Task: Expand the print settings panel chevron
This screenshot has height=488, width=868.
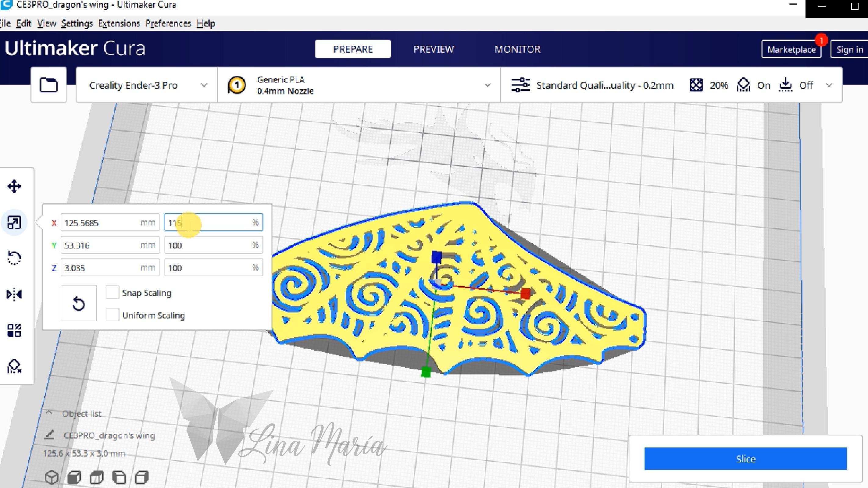Action: [829, 85]
